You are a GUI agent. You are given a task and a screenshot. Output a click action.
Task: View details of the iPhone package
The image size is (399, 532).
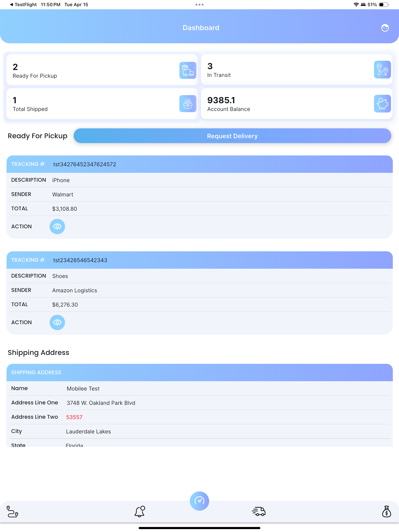pyautogui.click(x=57, y=226)
